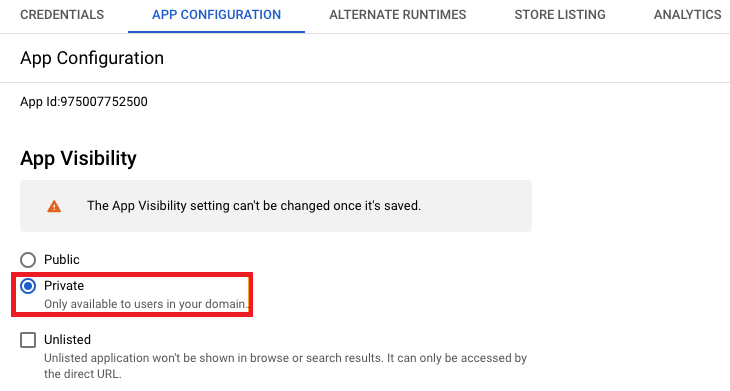Screen dimensions: 730x391
Task: Click 'the direct URL' description line
Action: (83, 374)
